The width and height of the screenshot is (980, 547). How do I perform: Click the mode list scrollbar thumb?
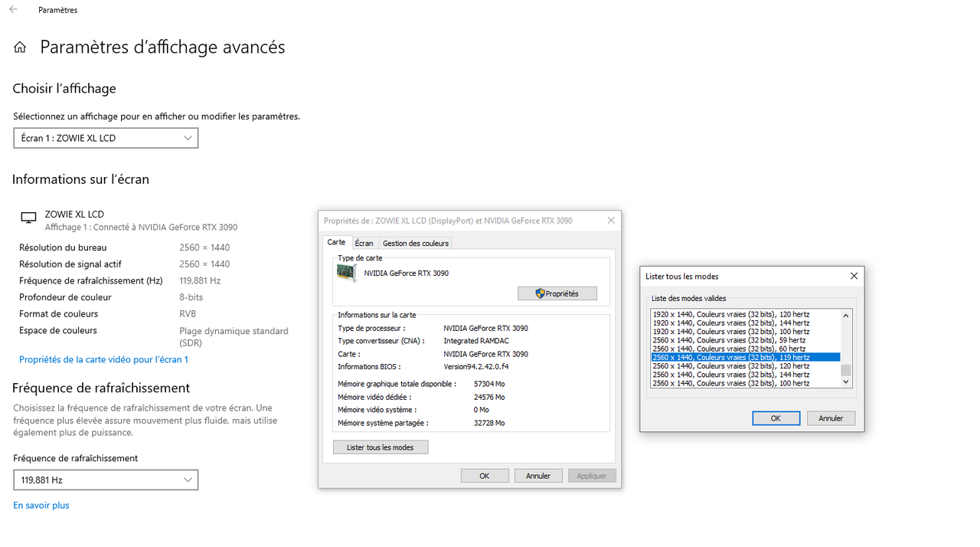point(846,371)
